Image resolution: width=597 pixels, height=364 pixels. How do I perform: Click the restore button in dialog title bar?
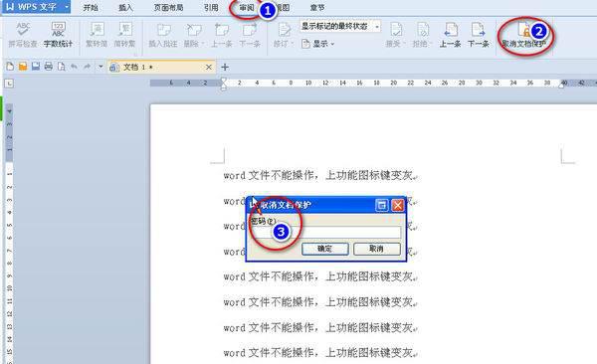tap(381, 205)
